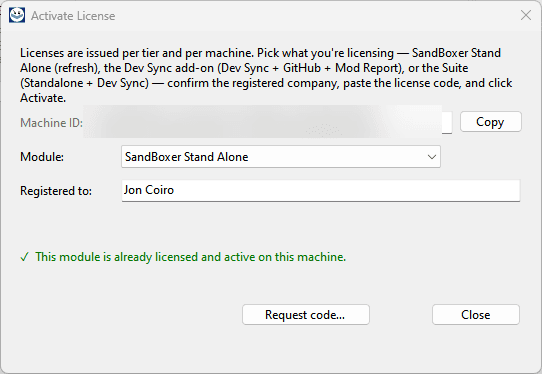Click the Registered to field containing Jon Coiro
542x374 pixels.
pos(320,190)
